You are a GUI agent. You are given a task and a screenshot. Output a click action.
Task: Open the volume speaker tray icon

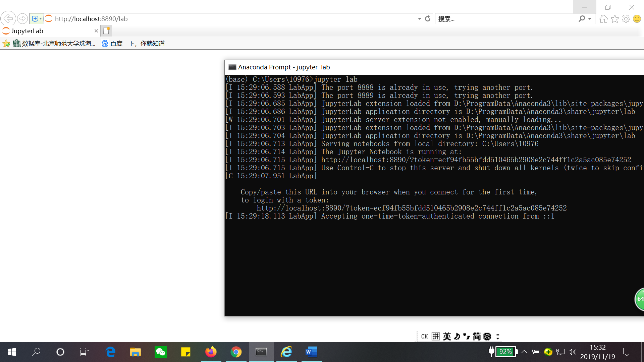point(572,352)
